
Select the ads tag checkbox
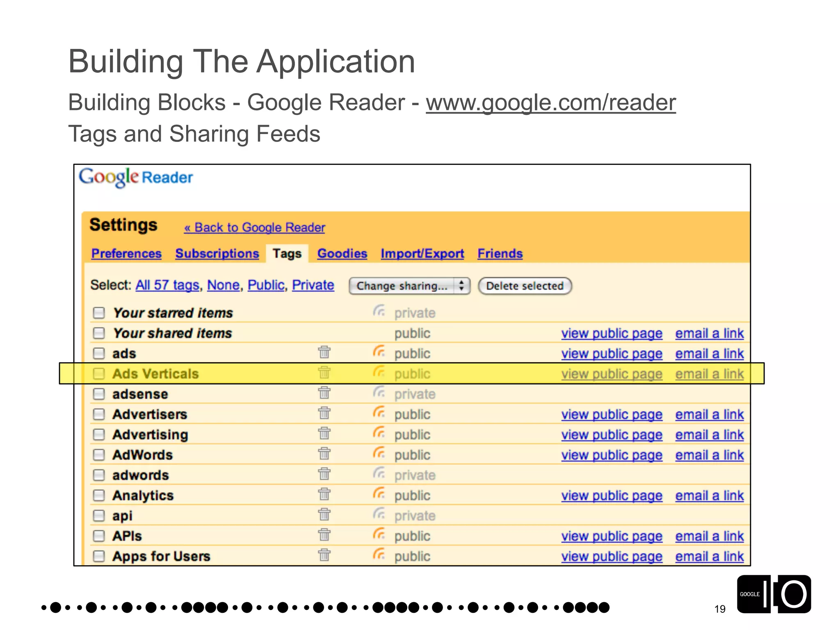coord(99,354)
